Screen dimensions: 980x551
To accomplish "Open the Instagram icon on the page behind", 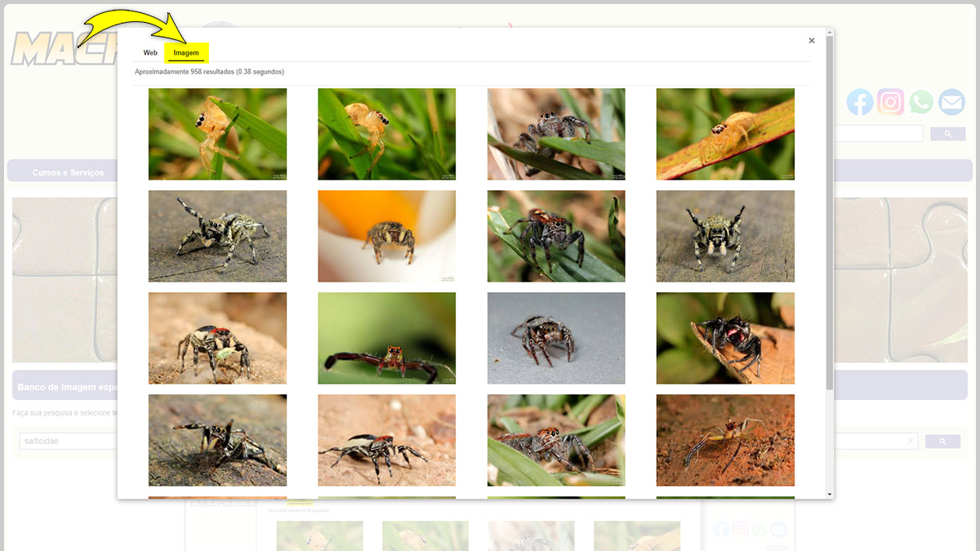I will (891, 102).
